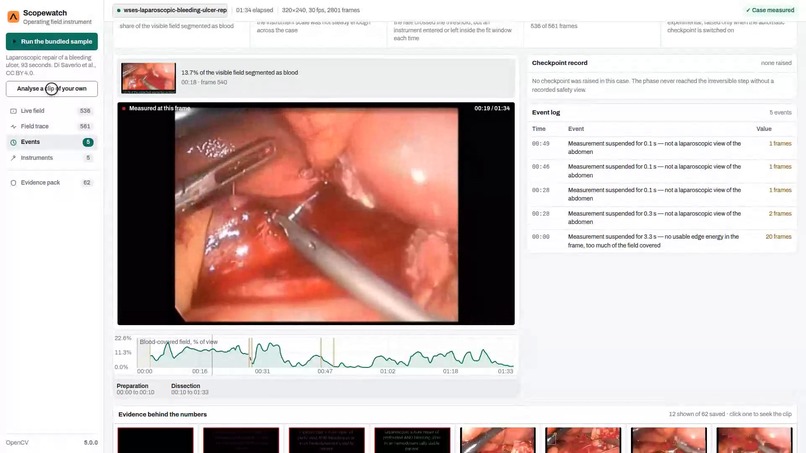
Task: Click the Field trace waveform icon
Action: click(13, 126)
